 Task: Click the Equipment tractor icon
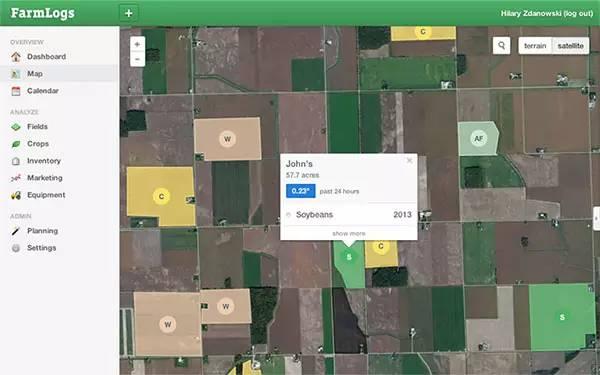tap(16, 195)
